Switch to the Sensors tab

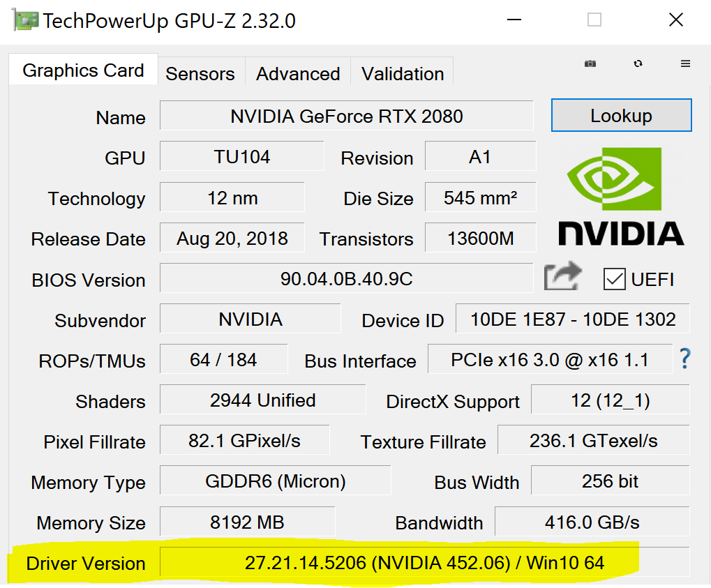tap(200, 73)
